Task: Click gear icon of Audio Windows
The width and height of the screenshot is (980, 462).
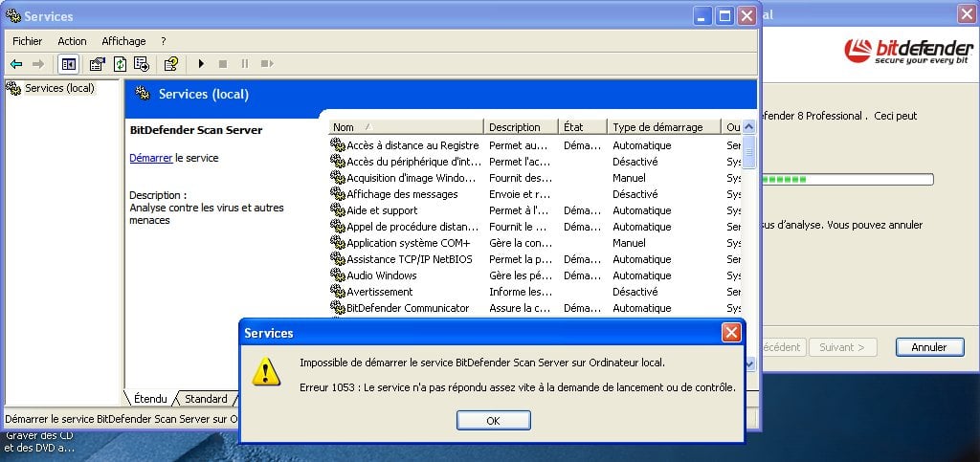Action: 338,275
